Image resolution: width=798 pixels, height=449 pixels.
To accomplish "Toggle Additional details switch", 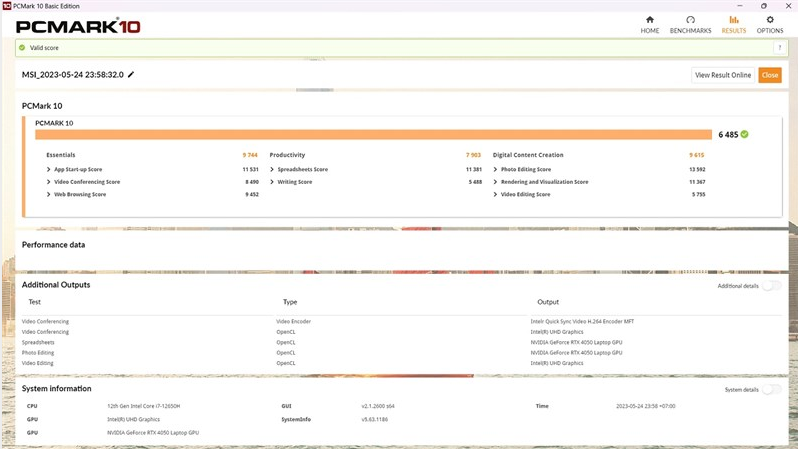I will click(772, 286).
